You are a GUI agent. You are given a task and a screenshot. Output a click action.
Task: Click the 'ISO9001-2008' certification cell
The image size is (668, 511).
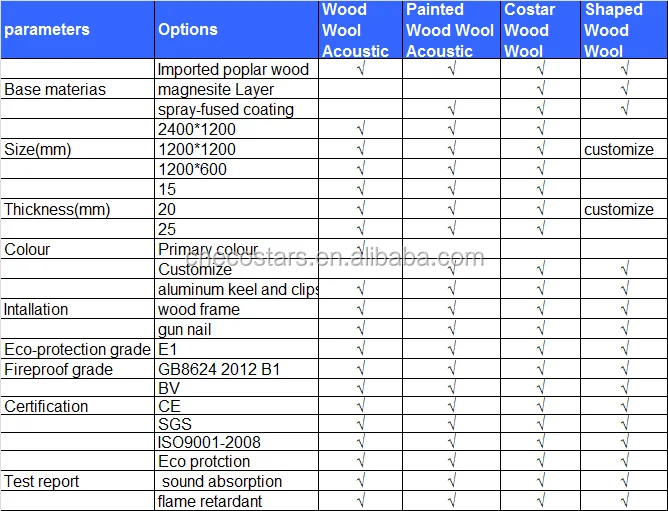[x=209, y=443]
